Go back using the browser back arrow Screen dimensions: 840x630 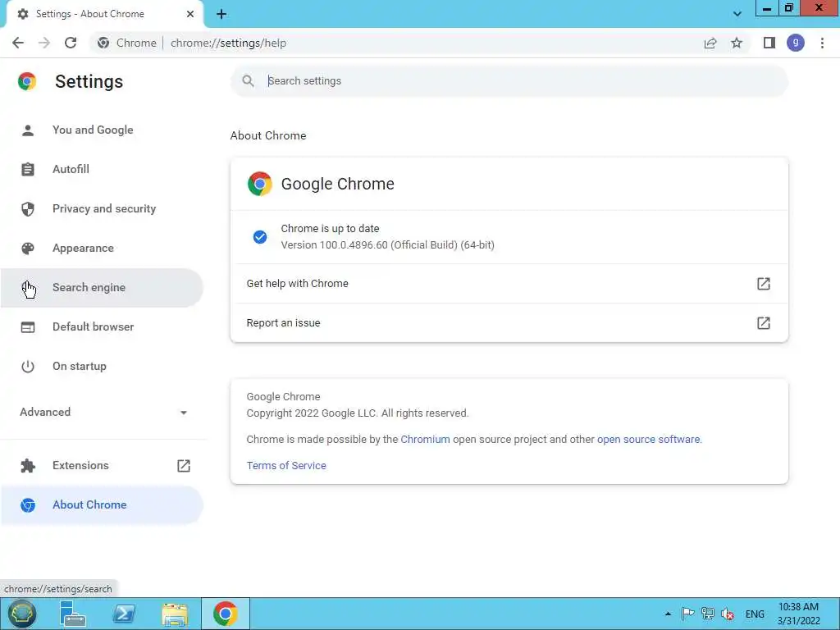18,43
